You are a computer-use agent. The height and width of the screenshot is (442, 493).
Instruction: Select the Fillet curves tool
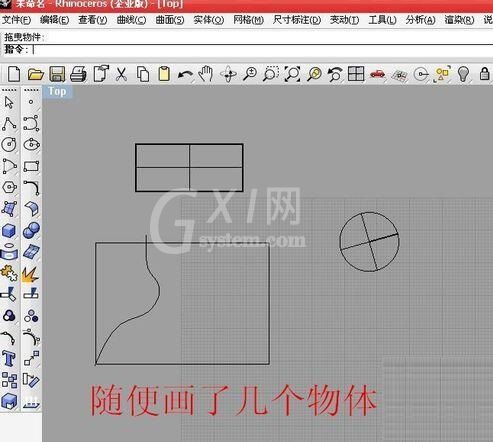pyautogui.click(x=32, y=188)
